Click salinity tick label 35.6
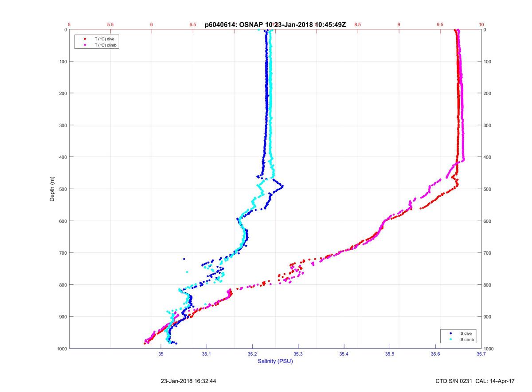This screenshot has height=392, width=532. tap(436, 354)
